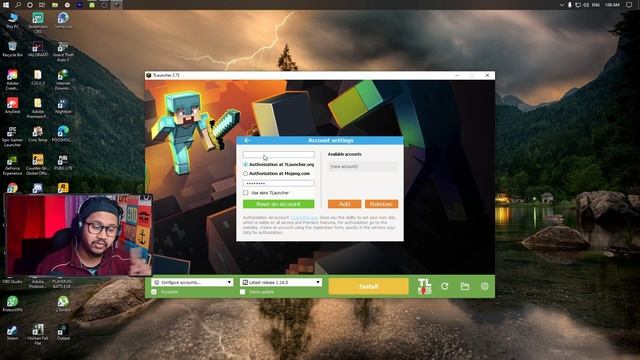Click the clock in the system tray
Viewport: 640px width, 360px height.
pyautogui.click(x=612, y=5)
